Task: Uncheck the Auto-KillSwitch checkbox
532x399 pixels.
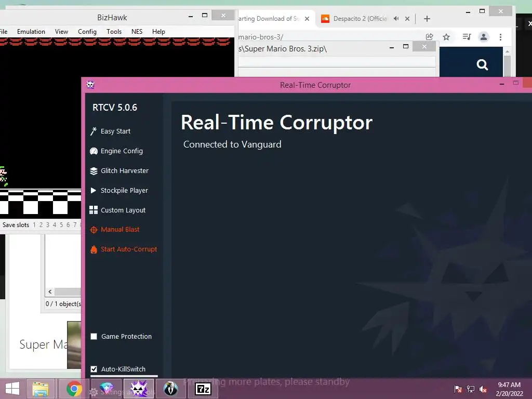Action: click(x=94, y=369)
